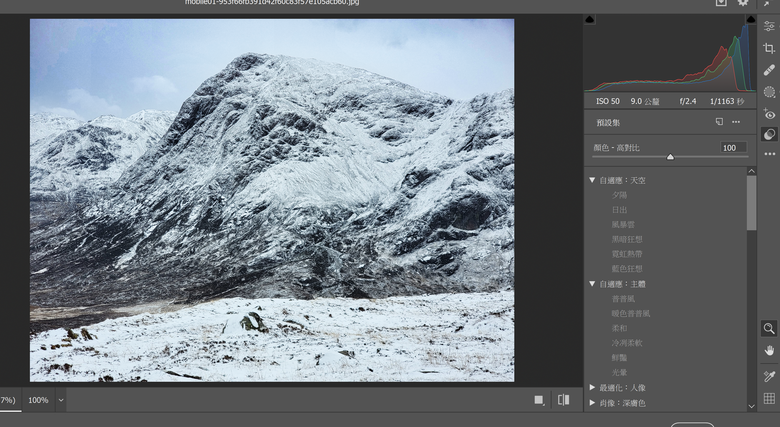Toggle full screen mode arrow icon
The image size is (780, 427).
767,2
